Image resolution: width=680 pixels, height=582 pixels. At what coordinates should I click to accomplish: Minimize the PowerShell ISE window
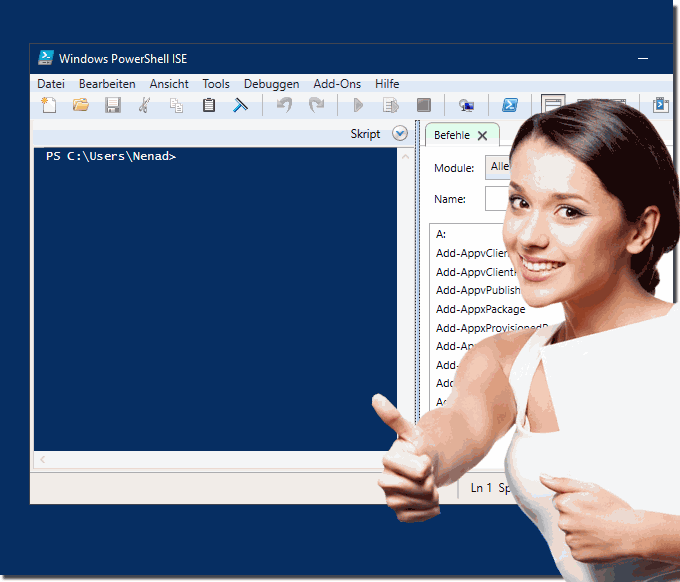coord(643,58)
